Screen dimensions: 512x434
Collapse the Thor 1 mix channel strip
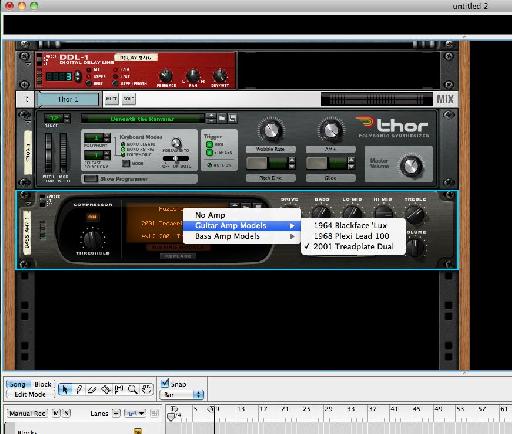[27, 99]
